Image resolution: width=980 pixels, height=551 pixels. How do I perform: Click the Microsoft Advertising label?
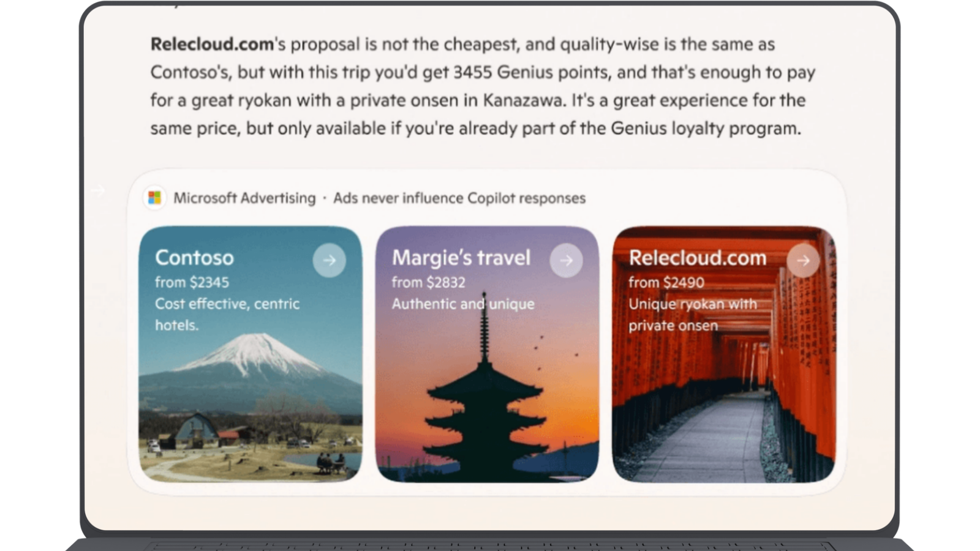coord(244,198)
